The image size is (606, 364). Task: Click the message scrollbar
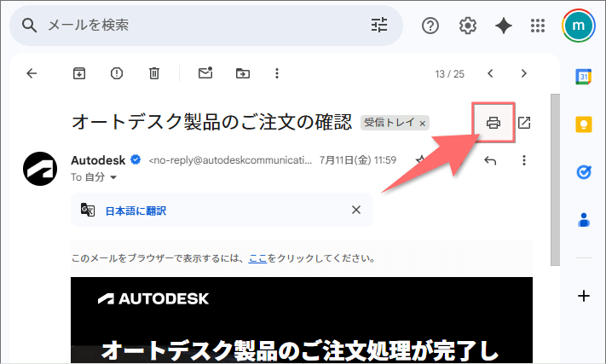pyautogui.click(x=555, y=180)
